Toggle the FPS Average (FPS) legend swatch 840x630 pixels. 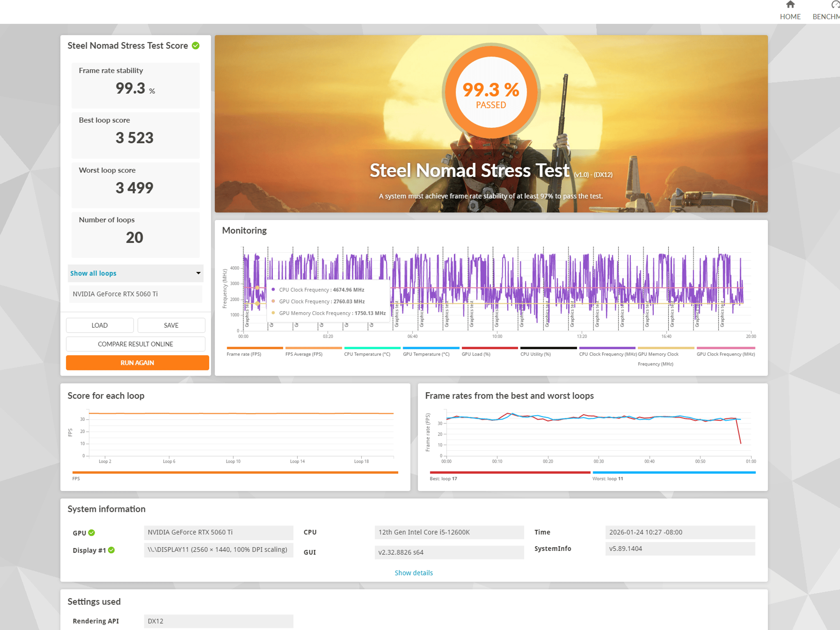point(313,348)
